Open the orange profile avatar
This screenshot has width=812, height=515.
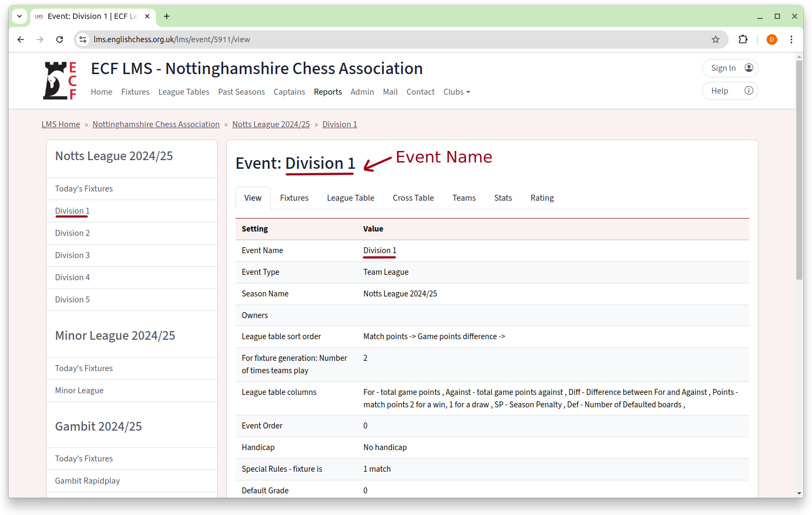(771, 39)
